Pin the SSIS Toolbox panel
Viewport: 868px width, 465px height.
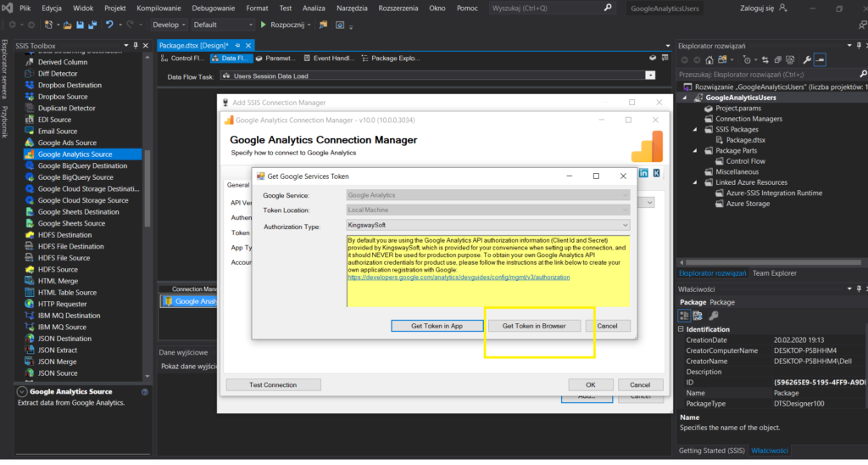click(136, 46)
